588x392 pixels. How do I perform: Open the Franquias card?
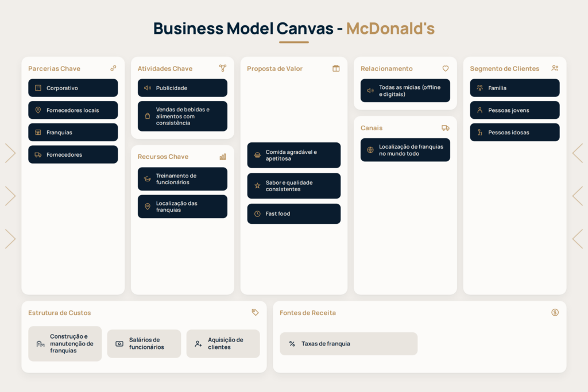(73, 132)
